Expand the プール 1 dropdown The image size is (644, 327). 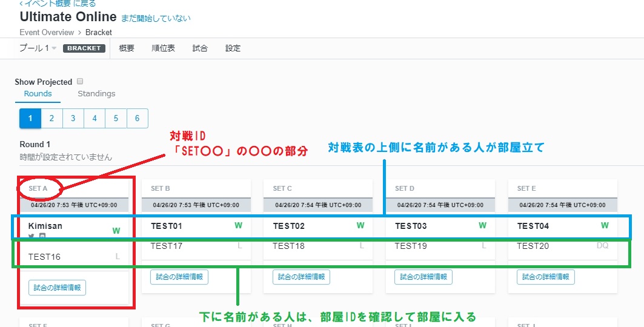click(38, 48)
